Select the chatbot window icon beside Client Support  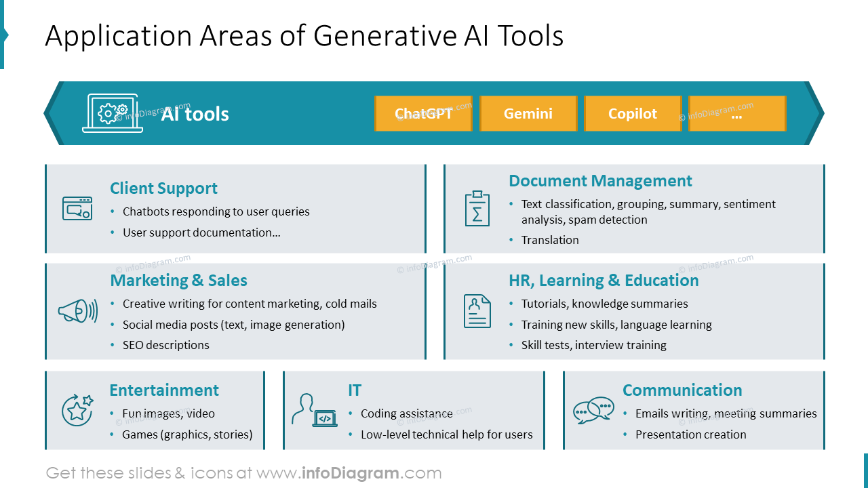click(77, 208)
